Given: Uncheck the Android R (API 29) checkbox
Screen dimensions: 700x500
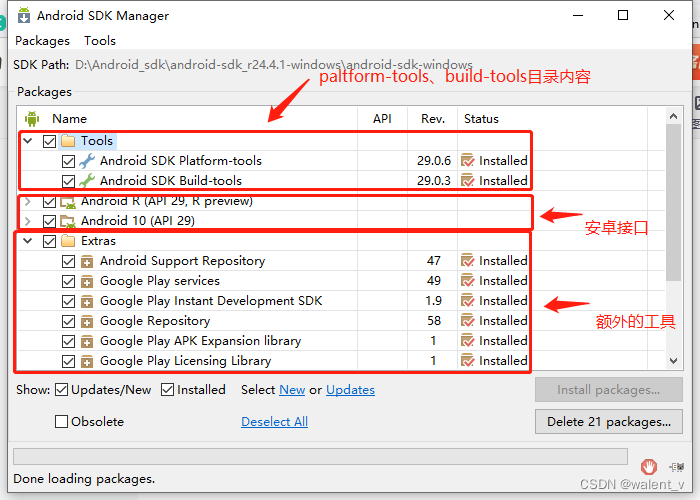Looking at the screenshot, I should coord(49,202).
